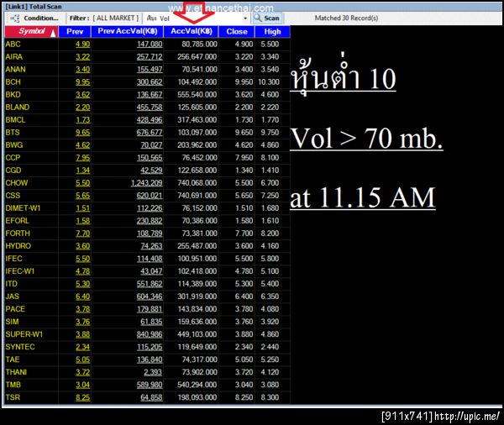Click AccVal 740,691.000 for CSS
This screenshot has width=504, height=425.
coord(197,196)
